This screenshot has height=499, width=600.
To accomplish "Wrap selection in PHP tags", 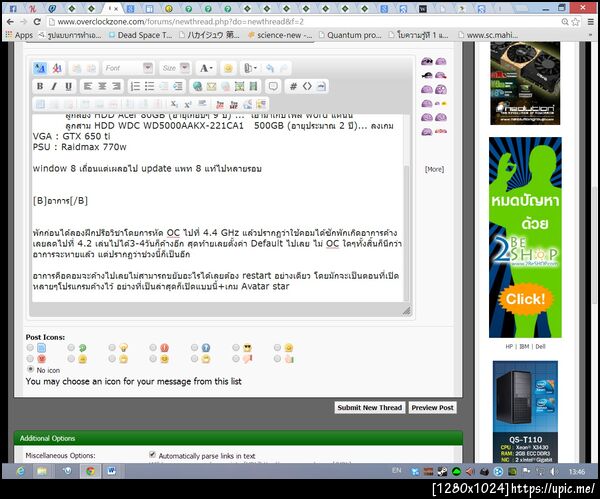I will pyautogui.click(x=321, y=86).
